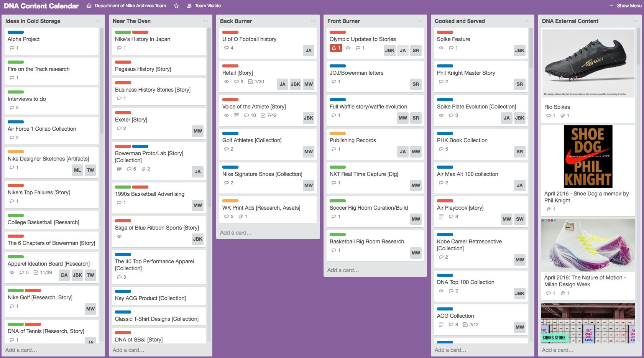Click comment icon on U of O Football history

pyautogui.click(x=227, y=48)
